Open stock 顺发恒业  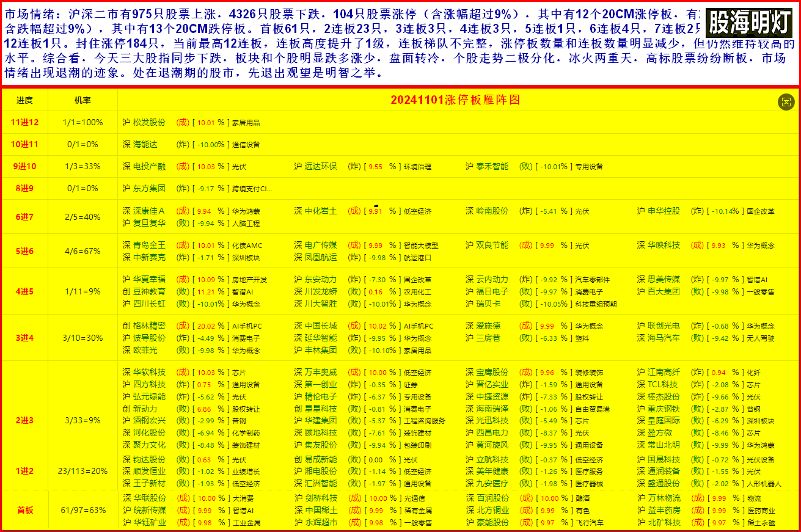[149, 471]
